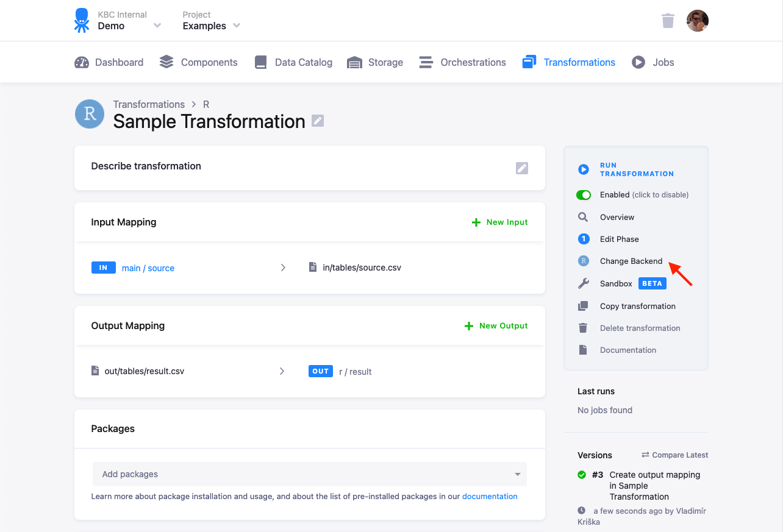Viewport: 783px width, 532px height.
Task: Click Copy transformation
Action: tap(638, 307)
